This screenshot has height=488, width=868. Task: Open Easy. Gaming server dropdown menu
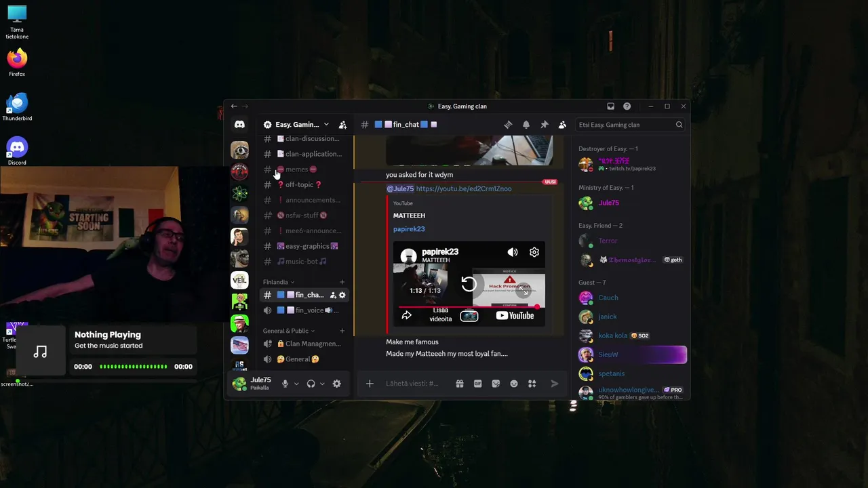tap(297, 125)
